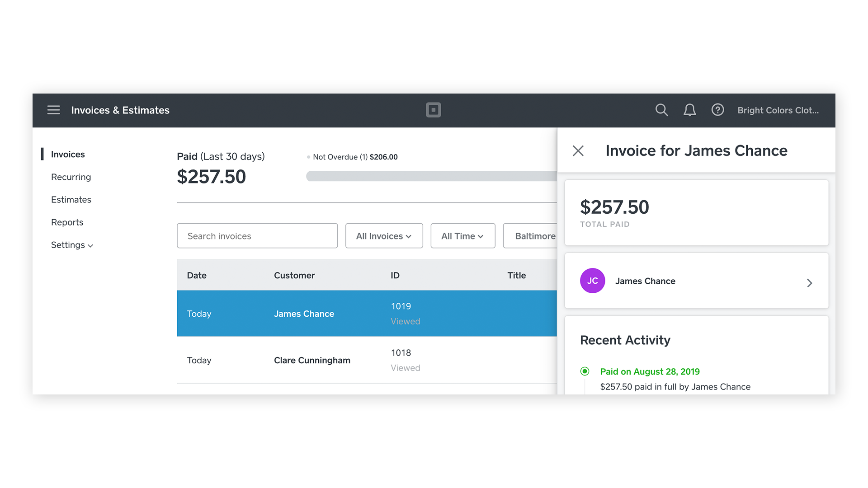
Task: Click the Search invoices field
Action: coord(257,235)
